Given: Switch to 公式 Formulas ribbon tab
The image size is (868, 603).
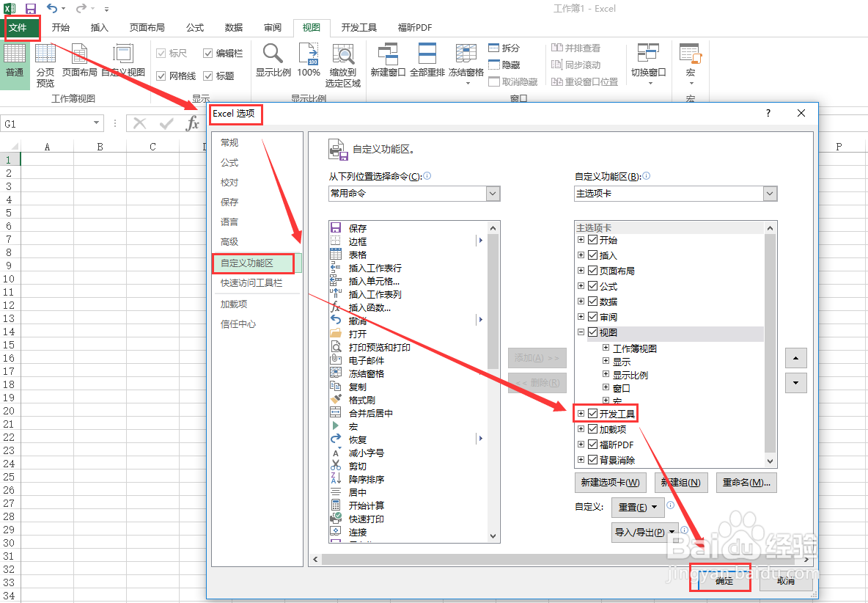Looking at the screenshot, I should pos(195,28).
